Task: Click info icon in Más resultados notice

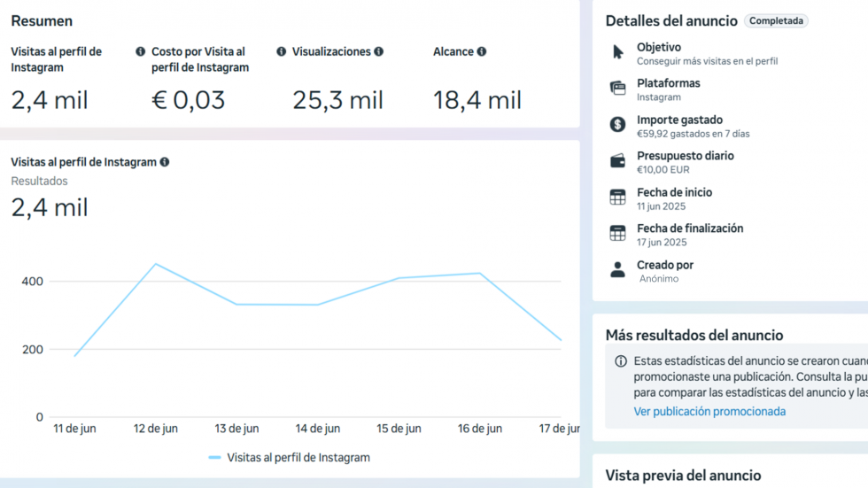Action: pos(621,361)
